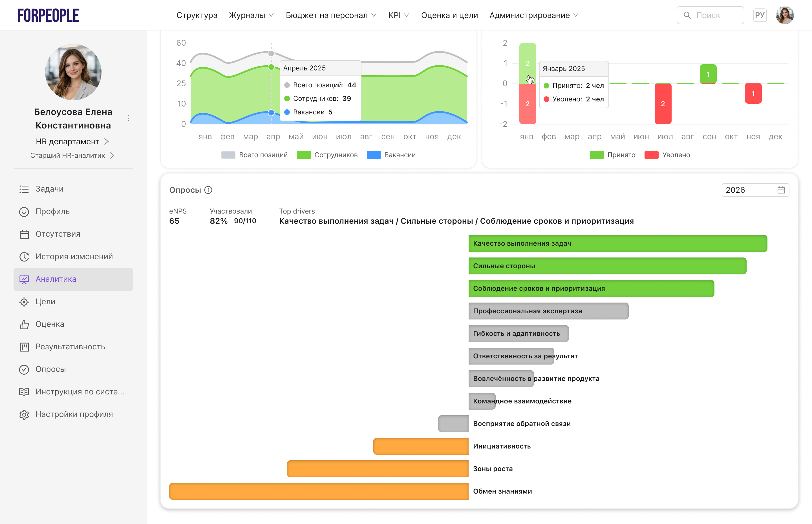Click the Performance board icon
812x524 pixels.
(x=24, y=347)
